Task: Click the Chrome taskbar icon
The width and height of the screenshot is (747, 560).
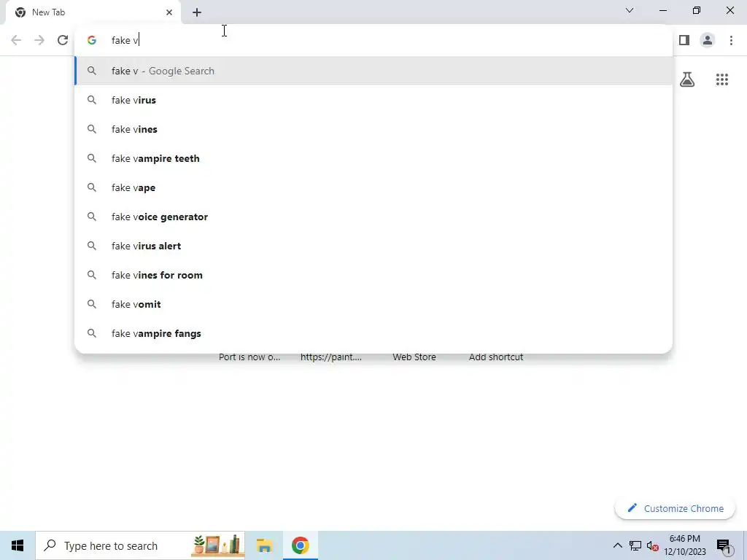Action: tap(300, 545)
